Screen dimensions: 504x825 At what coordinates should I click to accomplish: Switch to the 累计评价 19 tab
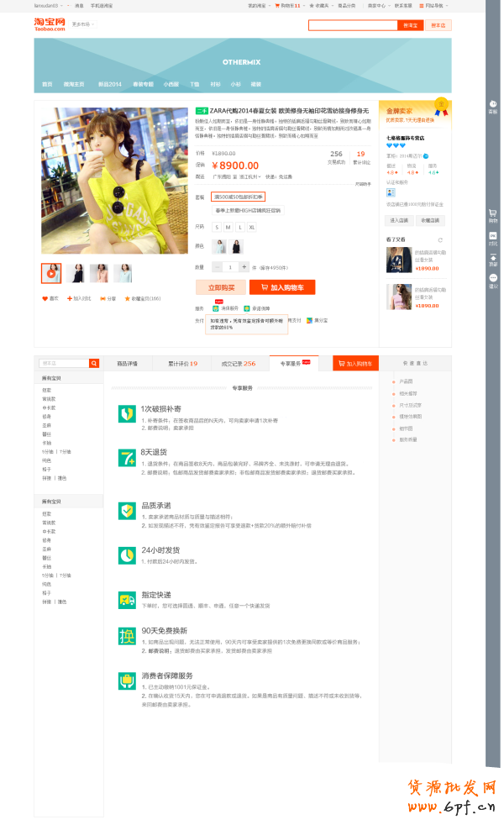pyautogui.click(x=182, y=364)
